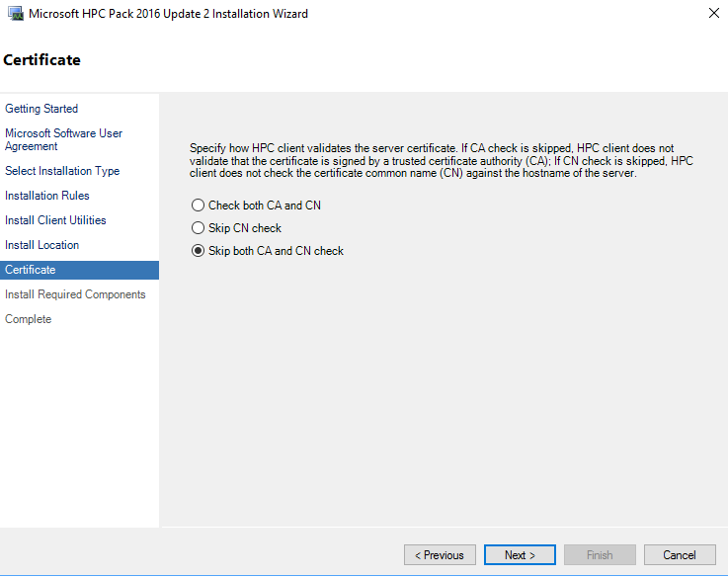
Task: Choose the Skip CN check radio button
Action: pyautogui.click(x=198, y=228)
